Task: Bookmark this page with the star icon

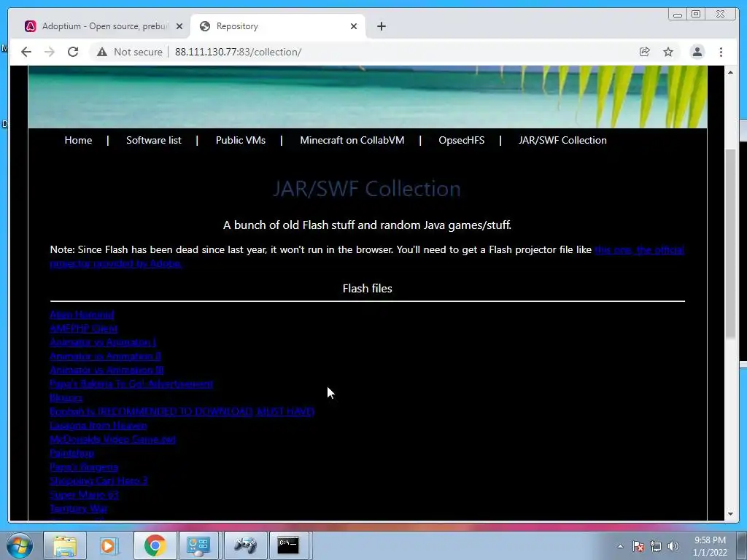Action: (x=668, y=52)
